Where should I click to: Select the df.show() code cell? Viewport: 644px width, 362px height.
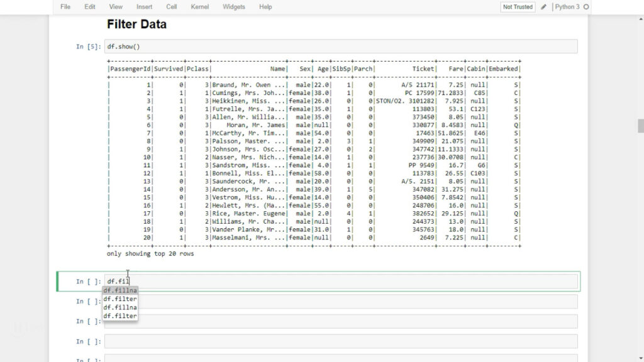point(340,47)
